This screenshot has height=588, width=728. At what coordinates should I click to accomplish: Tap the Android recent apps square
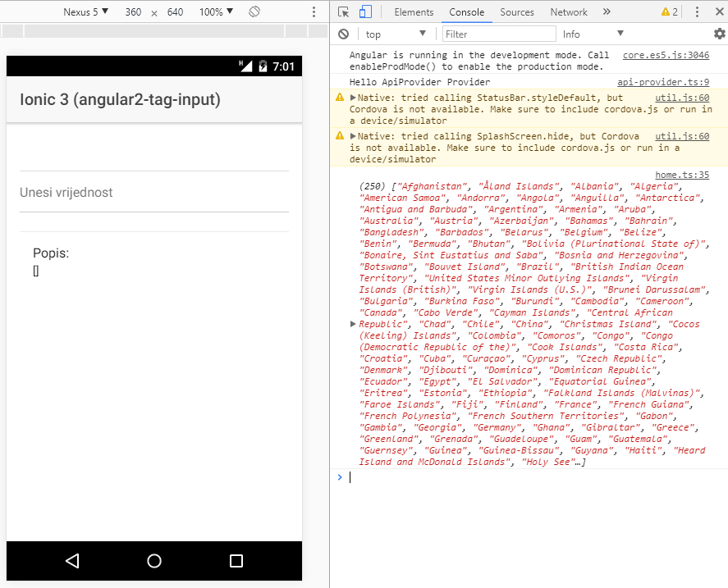point(236,561)
